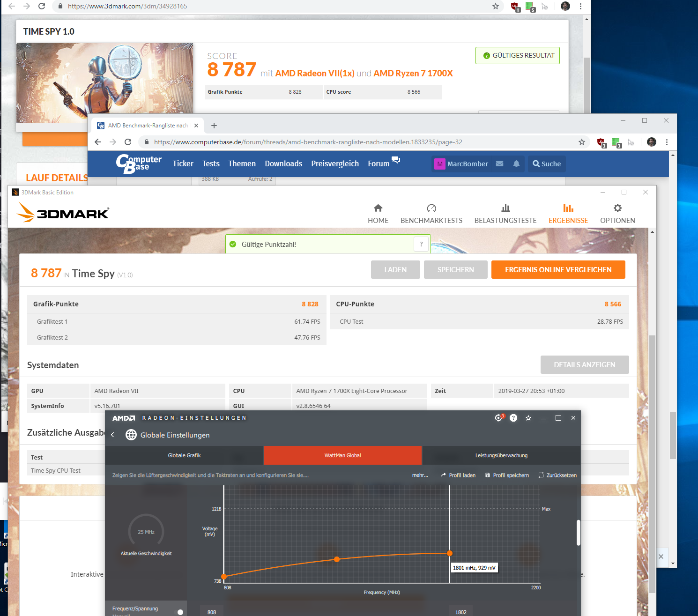Viewport: 698px width, 616px height.
Task: Open ComputerBase messages envelope icon
Action: [499, 163]
